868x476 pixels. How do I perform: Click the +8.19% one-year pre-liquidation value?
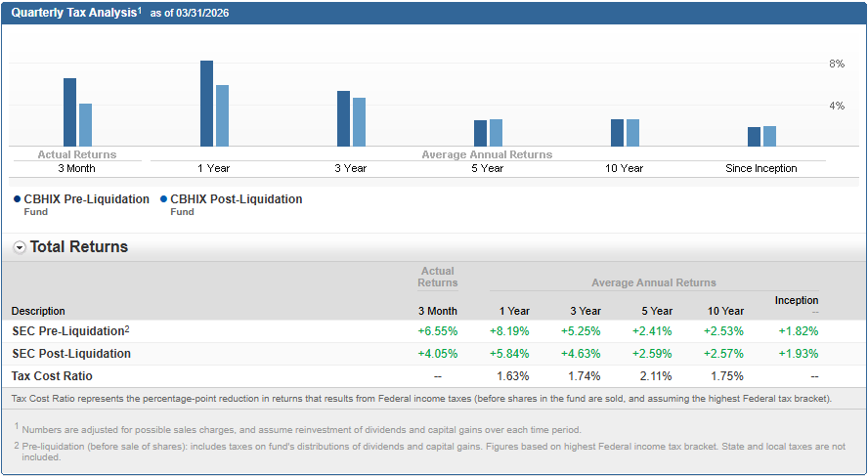point(509,331)
